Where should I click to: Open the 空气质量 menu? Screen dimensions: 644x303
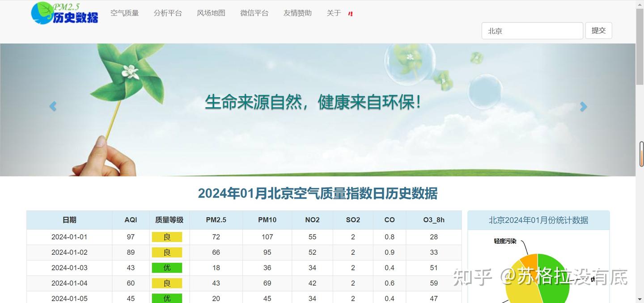point(125,13)
